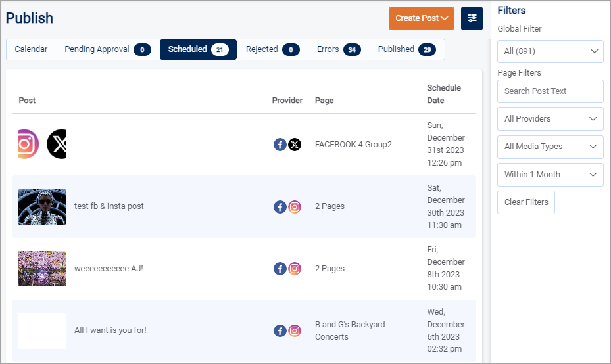Click post text 'weeeeeeeeeee AJ!'

tap(109, 269)
